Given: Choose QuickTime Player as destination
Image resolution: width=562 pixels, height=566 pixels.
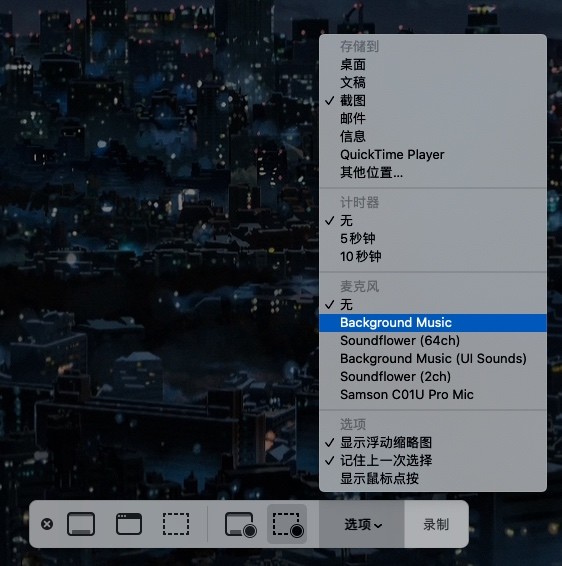Looking at the screenshot, I should pos(433,154).
